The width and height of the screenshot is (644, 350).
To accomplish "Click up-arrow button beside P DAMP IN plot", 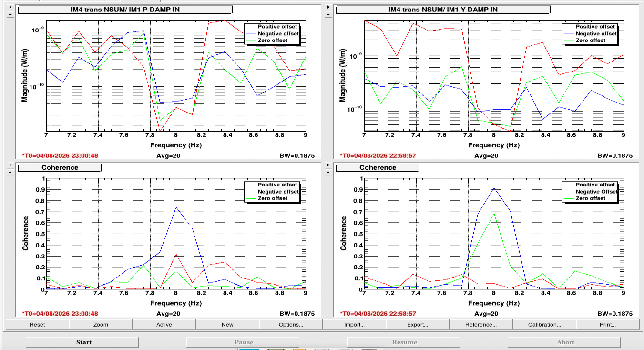I will [x=10, y=14].
